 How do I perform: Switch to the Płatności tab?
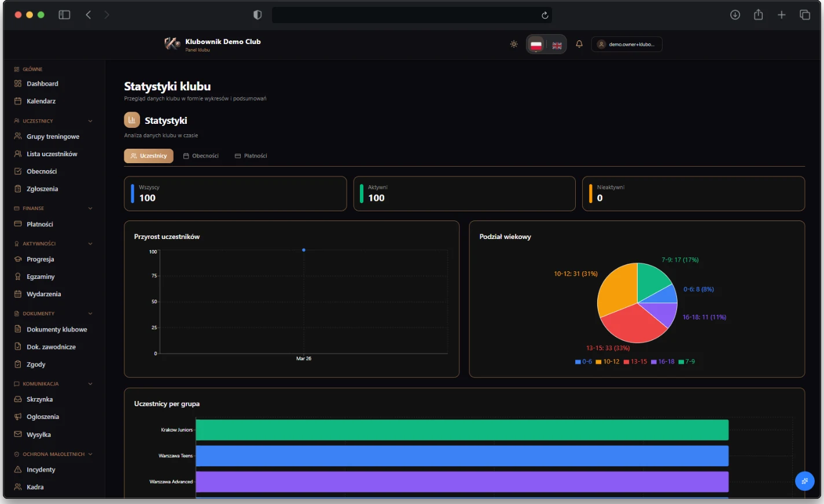tap(251, 156)
